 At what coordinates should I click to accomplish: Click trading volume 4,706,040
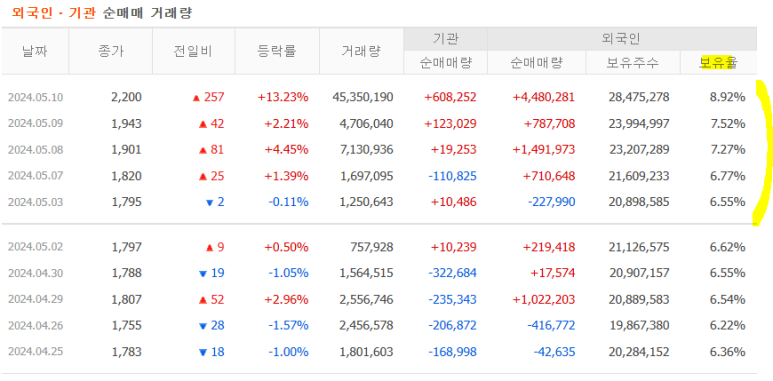point(367,124)
